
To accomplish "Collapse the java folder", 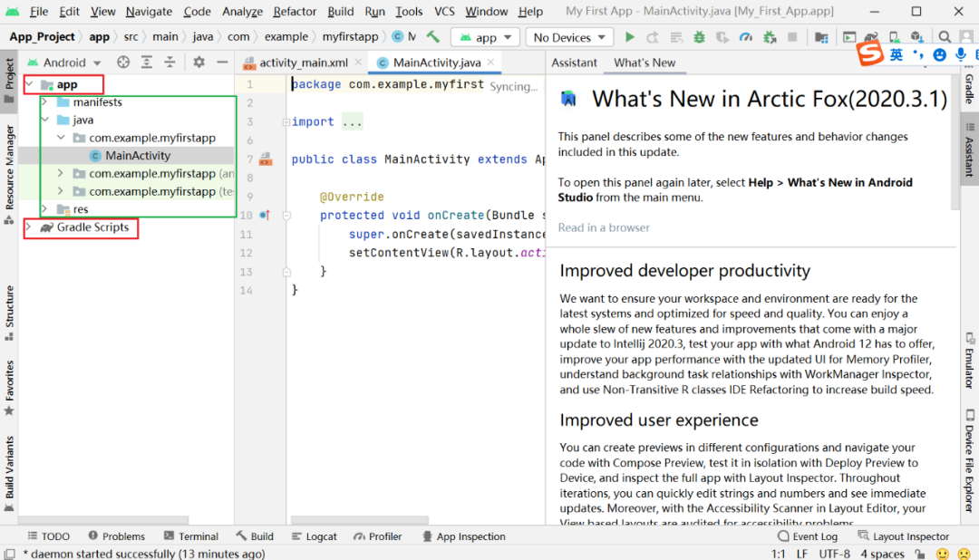I will coord(45,120).
